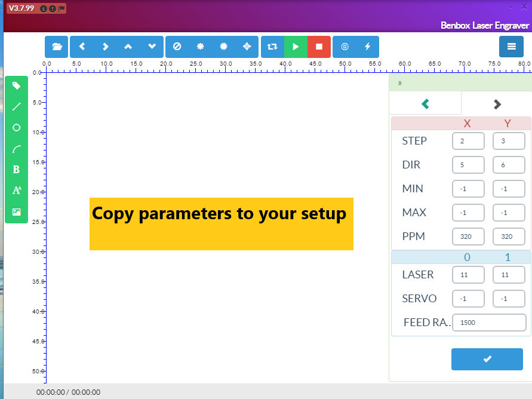
Task: Activate the laser connect lightning icon
Action: (x=368, y=46)
